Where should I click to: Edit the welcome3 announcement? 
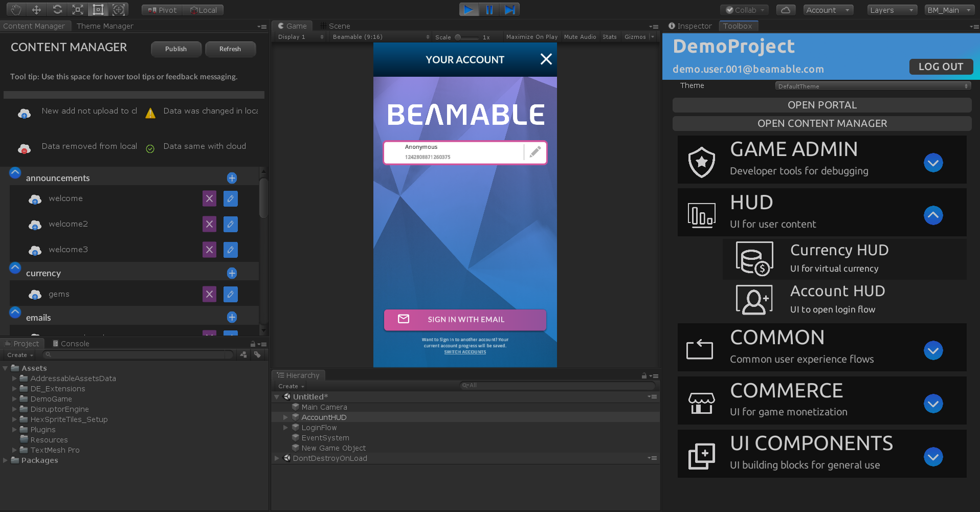(231, 250)
